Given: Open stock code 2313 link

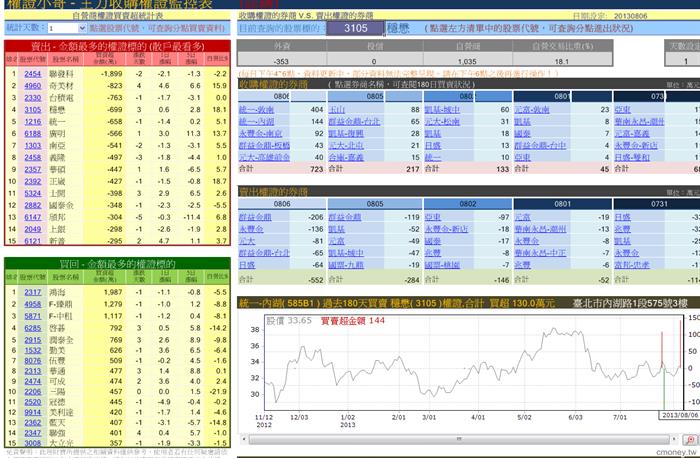Looking at the screenshot, I should click(33, 371).
